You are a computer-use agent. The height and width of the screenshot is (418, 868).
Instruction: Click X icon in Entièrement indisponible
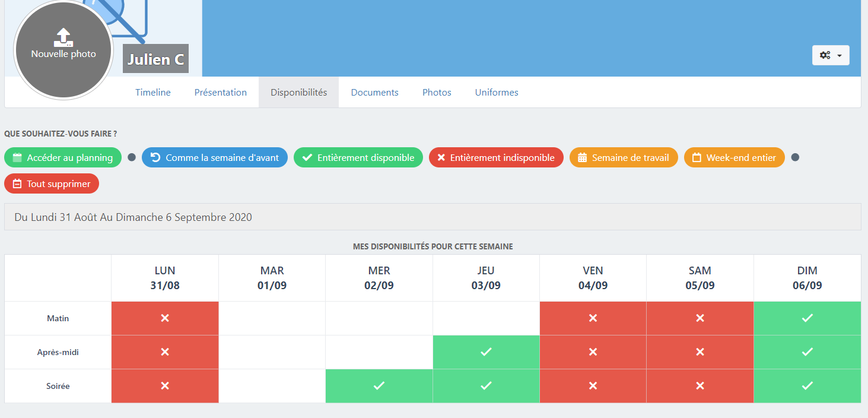(x=441, y=158)
